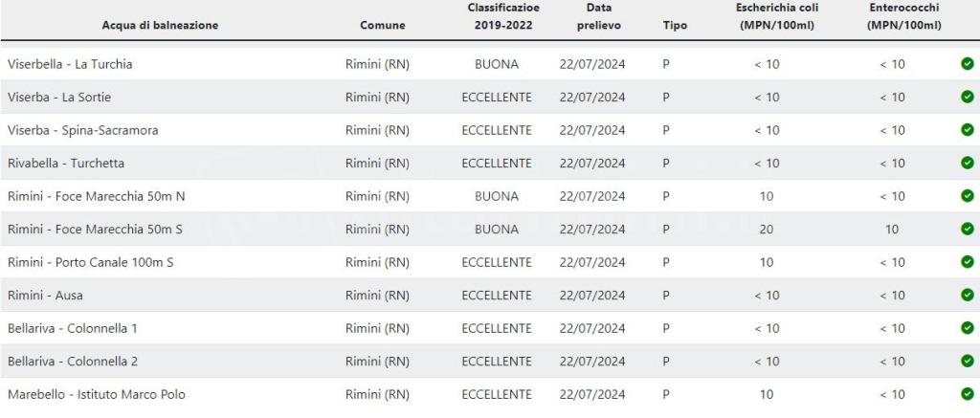Click the 'Enterococchi' column header
980x418 pixels.
[903, 16]
